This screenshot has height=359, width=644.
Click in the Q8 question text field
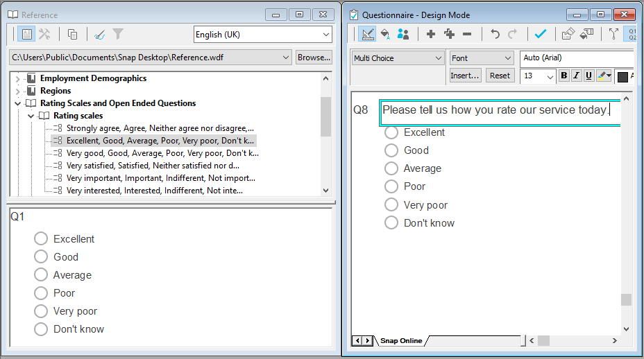(500, 112)
